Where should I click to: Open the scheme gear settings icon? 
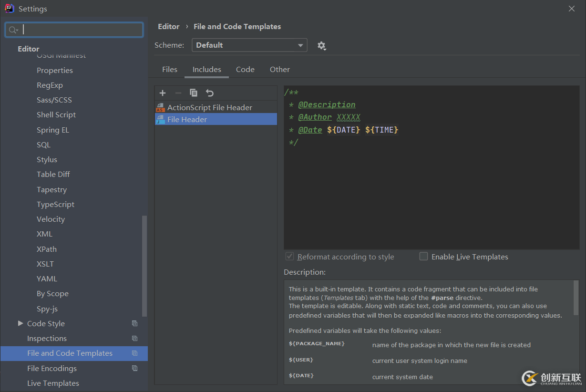click(321, 46)
